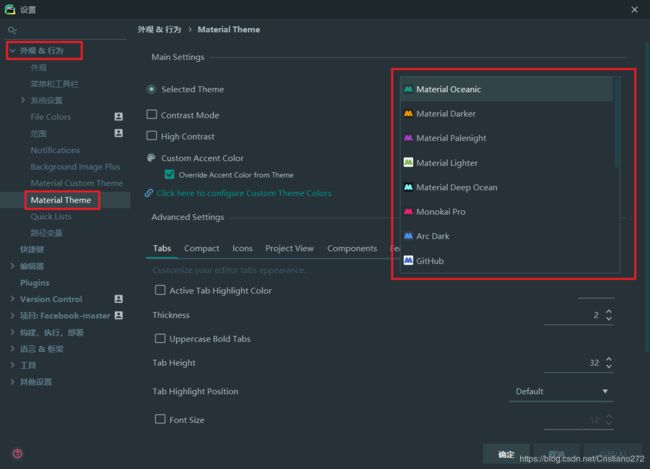The width and height of the screenshot is (650, 469).
Task: Click the chain-link icon before the configure link
Action: (149, 193)
